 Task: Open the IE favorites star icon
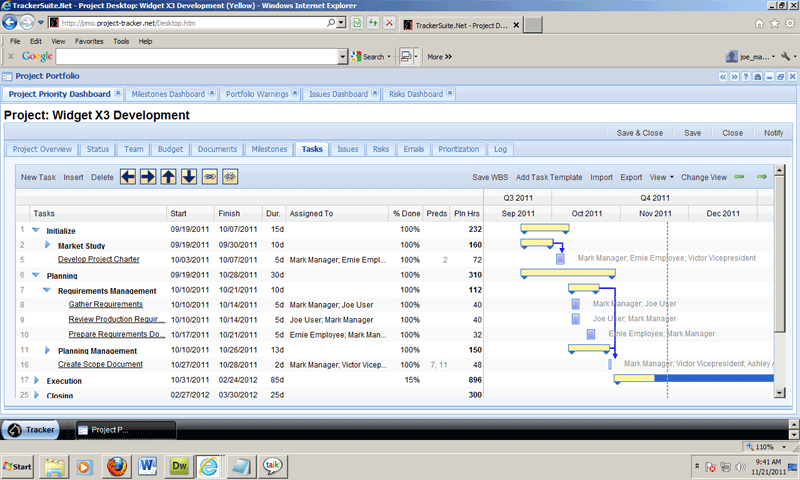point(774,23)
